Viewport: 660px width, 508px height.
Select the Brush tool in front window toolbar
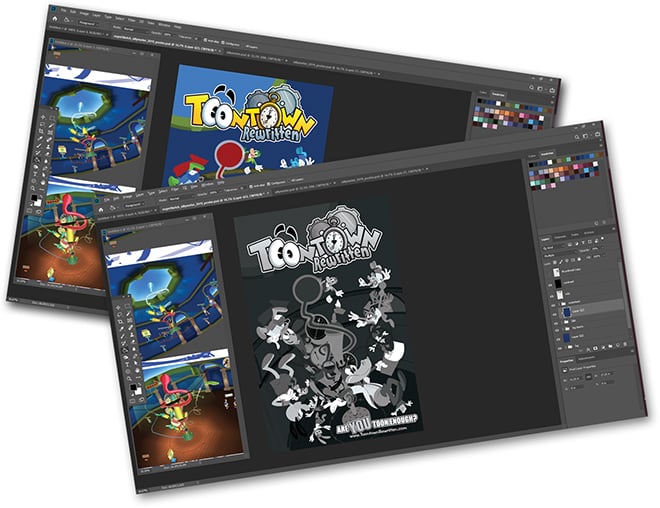click(x=123, y=335)
